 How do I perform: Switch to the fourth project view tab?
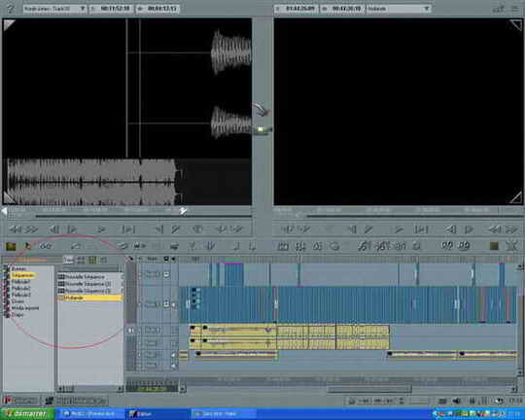pos(104,260)
